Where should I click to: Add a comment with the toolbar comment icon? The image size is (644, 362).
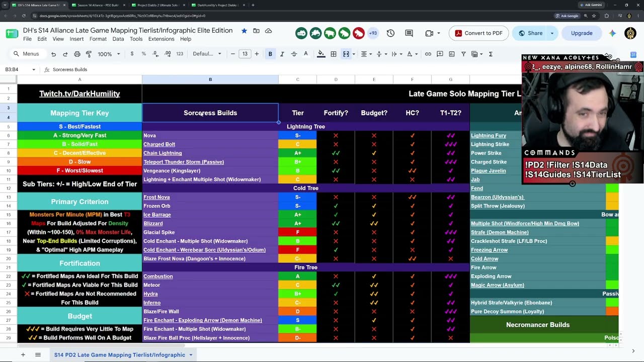[x=440, y=54]
